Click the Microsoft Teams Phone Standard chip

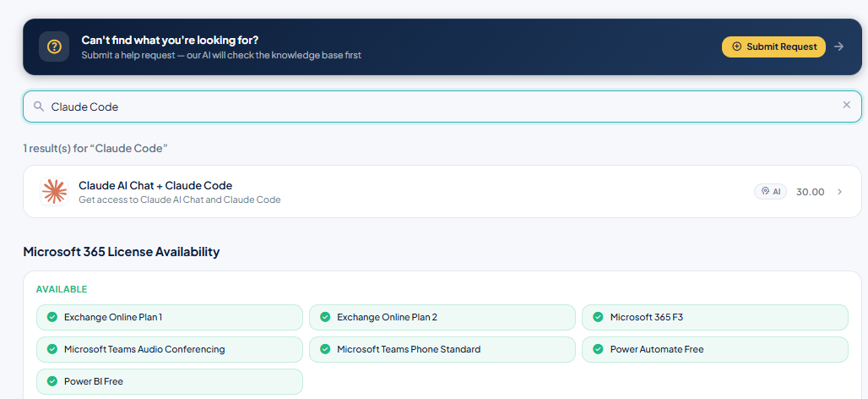tap(442, 350)
